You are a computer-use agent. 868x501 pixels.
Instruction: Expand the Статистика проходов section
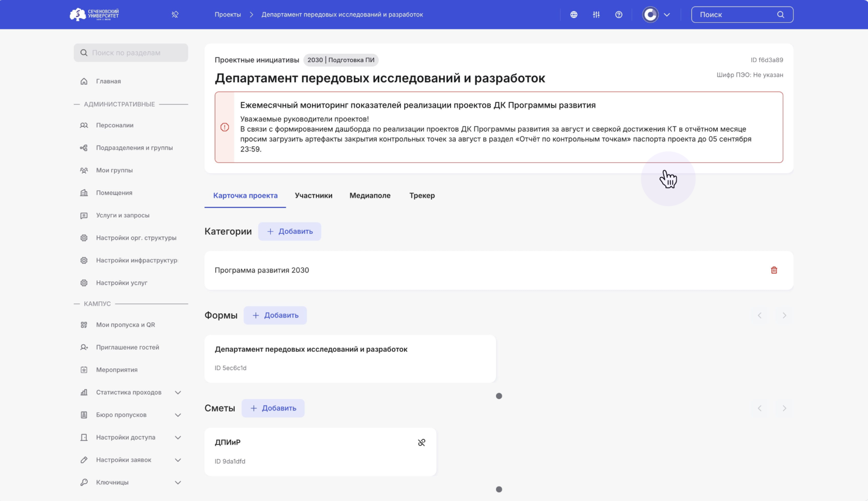pos(178,392)
